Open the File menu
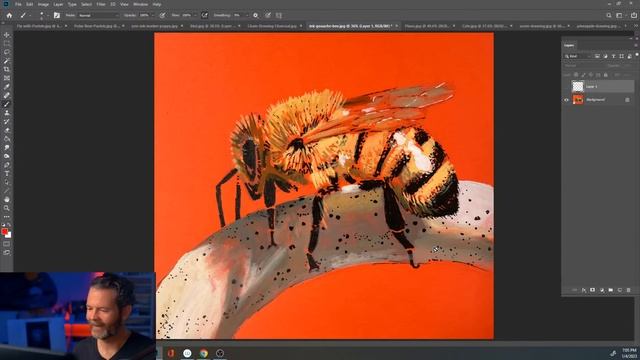The width and height of the screenshot is (640, 360). click(x=18, y=4)
